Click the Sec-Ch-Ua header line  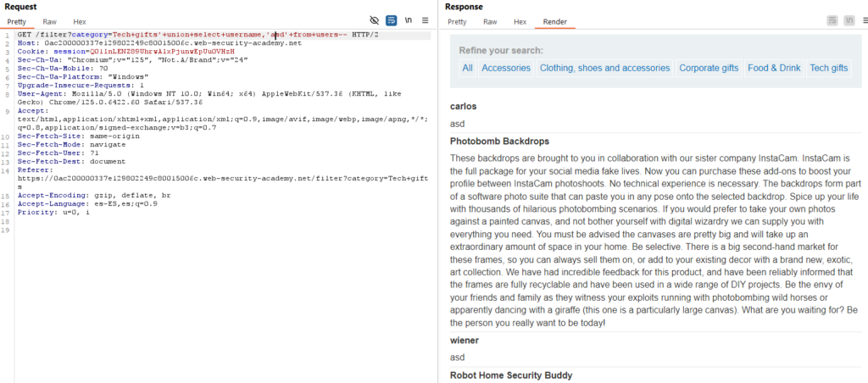pyautogui.click(x=132, y=60)
